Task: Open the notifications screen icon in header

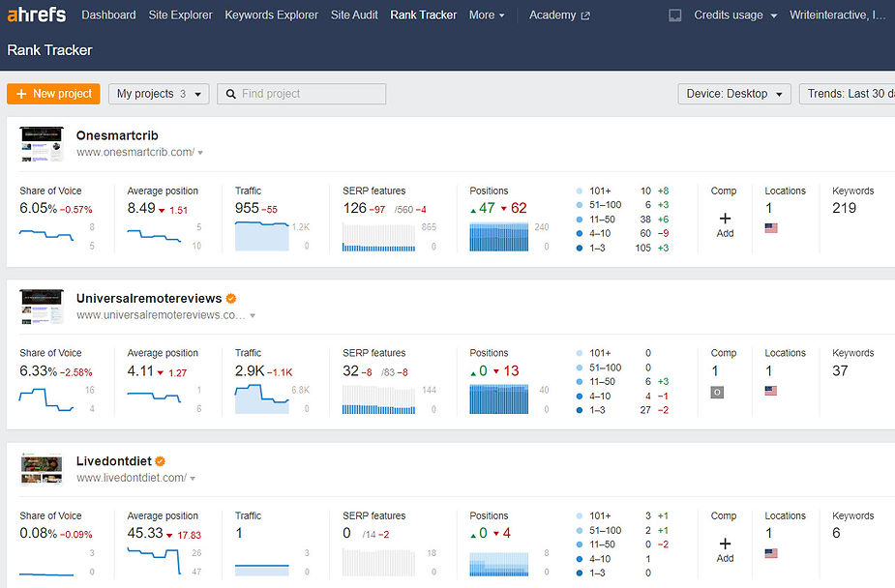Action: [x=674, y=15]
